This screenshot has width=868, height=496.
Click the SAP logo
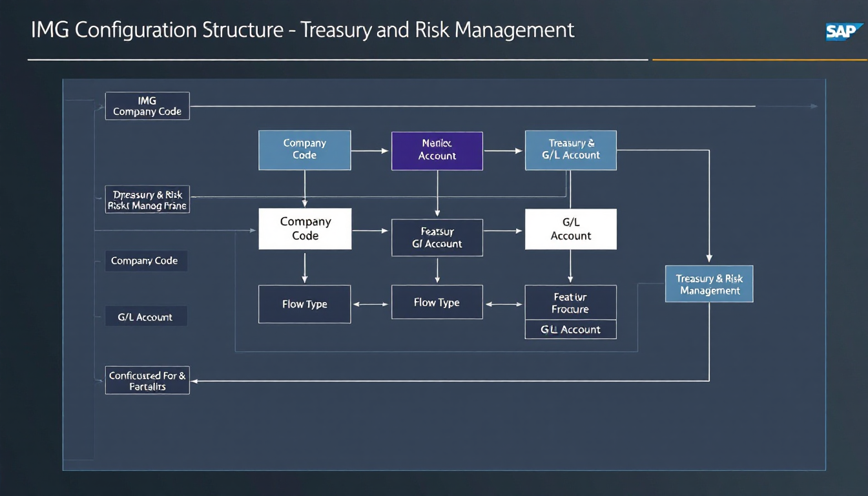(845, 32)
